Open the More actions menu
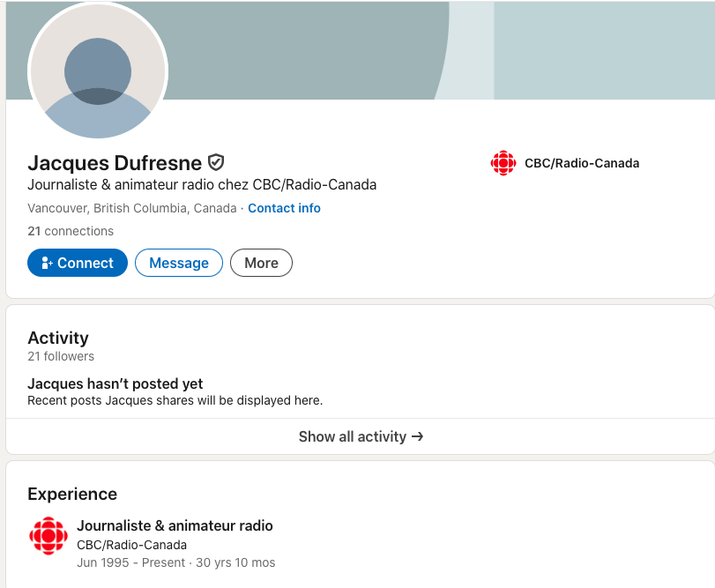Image resolution: width=715 pixels, height=588 pixels. point(261,263)
